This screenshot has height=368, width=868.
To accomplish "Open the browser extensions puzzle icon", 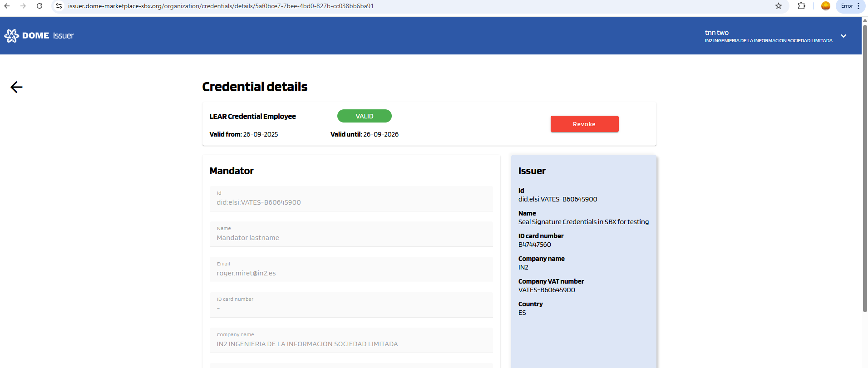I will pos(801,6).
